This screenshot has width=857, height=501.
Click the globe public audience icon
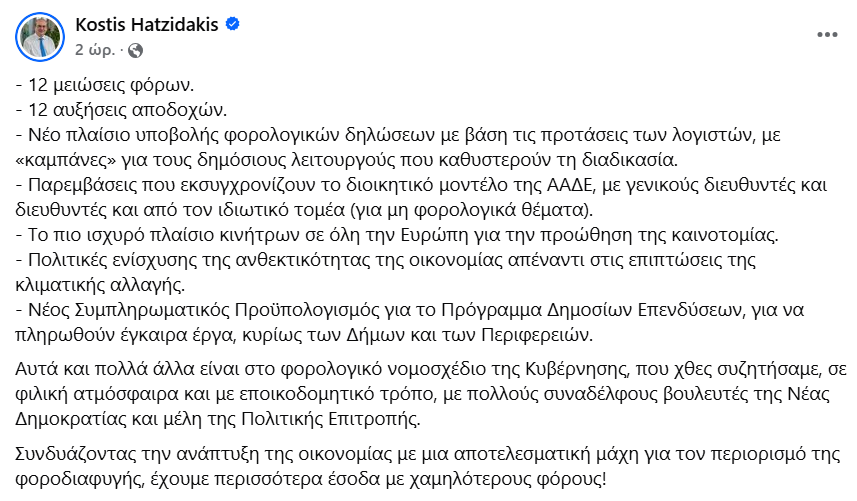(x=137, y=48)
